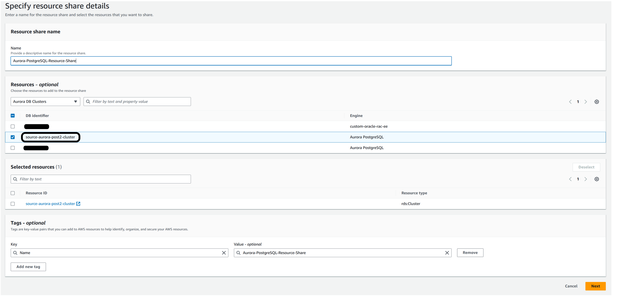
Task: Go to previous page in Selected resources
Action: (570, 179)
